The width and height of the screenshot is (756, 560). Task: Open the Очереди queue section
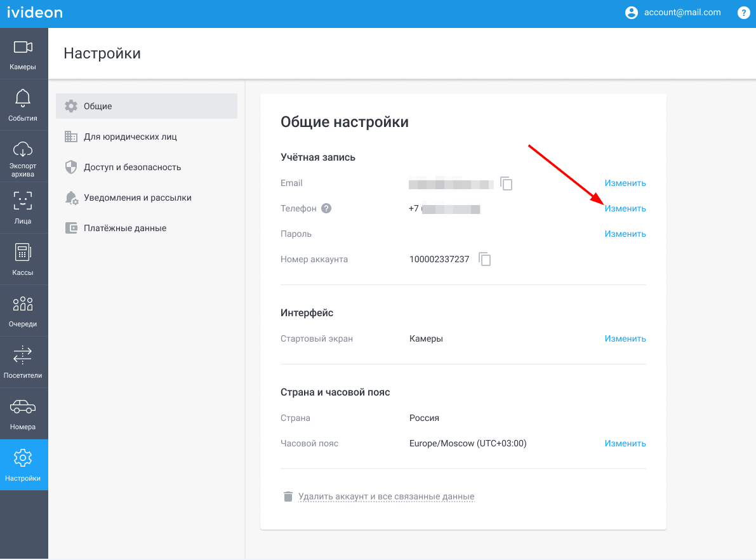(x=23, y=310)
